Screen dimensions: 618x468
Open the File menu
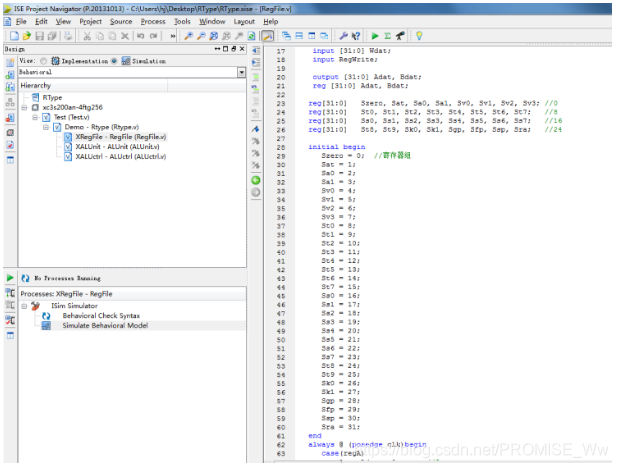[x=21, y=21]
